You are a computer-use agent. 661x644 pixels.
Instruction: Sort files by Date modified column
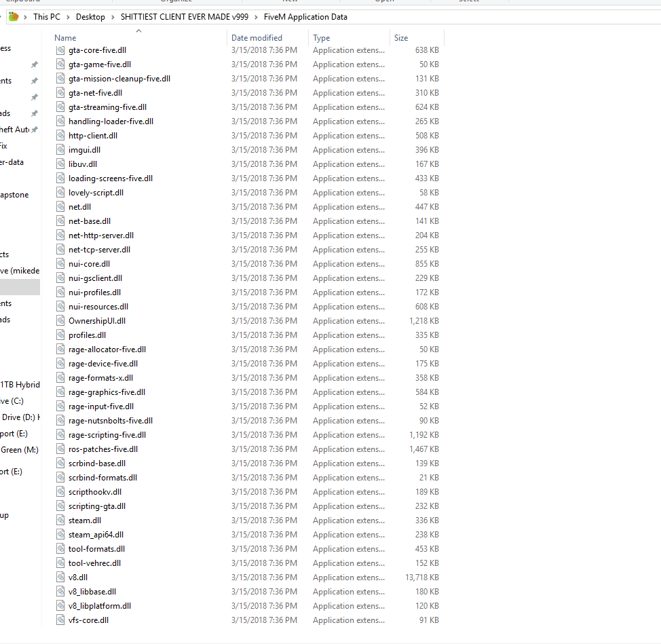tap(257, 38)
